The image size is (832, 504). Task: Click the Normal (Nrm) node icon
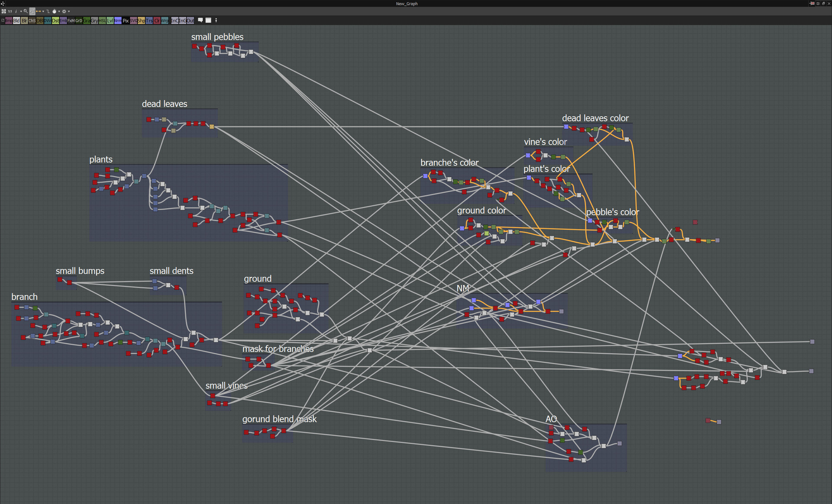[118, 20]
